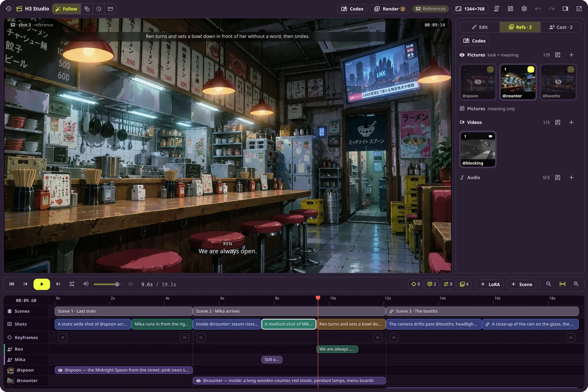
Task: Step to the next frame
Action: point(58,284)
